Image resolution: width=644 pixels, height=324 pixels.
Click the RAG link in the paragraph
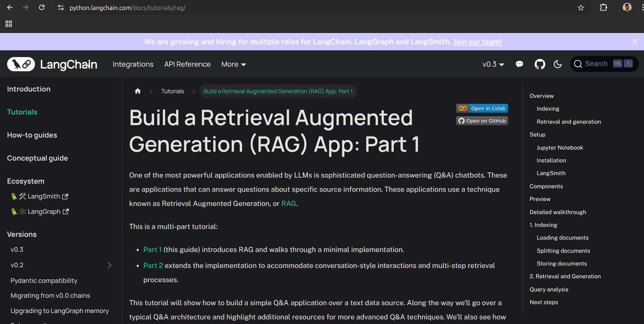coord(289,203)
